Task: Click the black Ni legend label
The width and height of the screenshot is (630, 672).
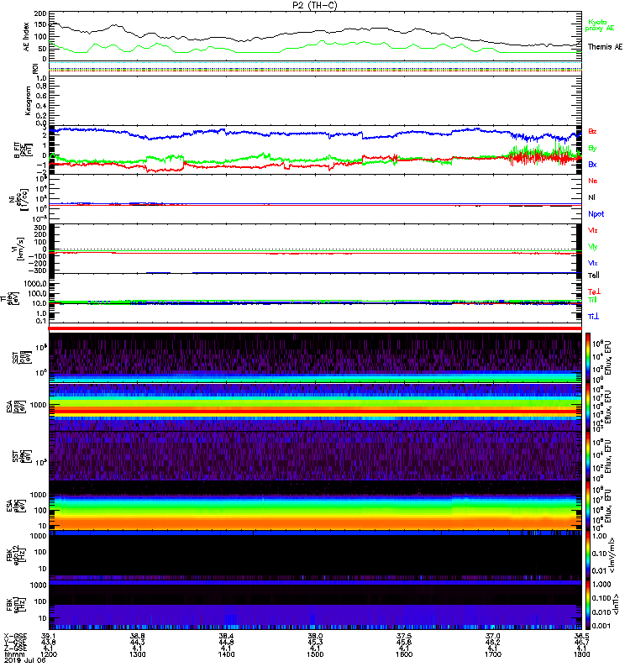Action: tap(591, 197)
